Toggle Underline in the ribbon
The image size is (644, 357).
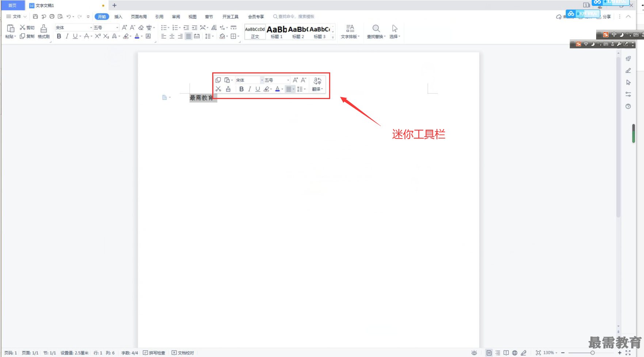(75, 36)
